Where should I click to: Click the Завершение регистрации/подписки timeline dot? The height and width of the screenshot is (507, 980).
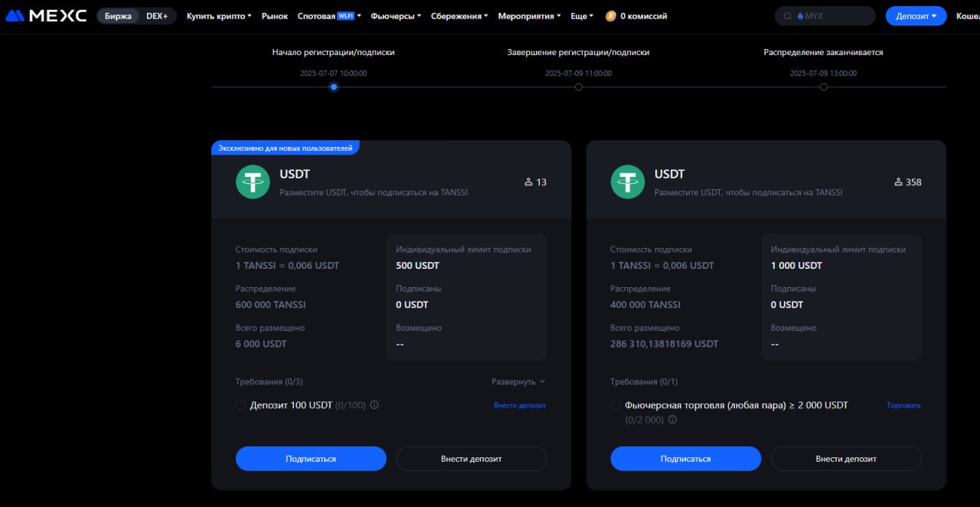coord(579,87)
